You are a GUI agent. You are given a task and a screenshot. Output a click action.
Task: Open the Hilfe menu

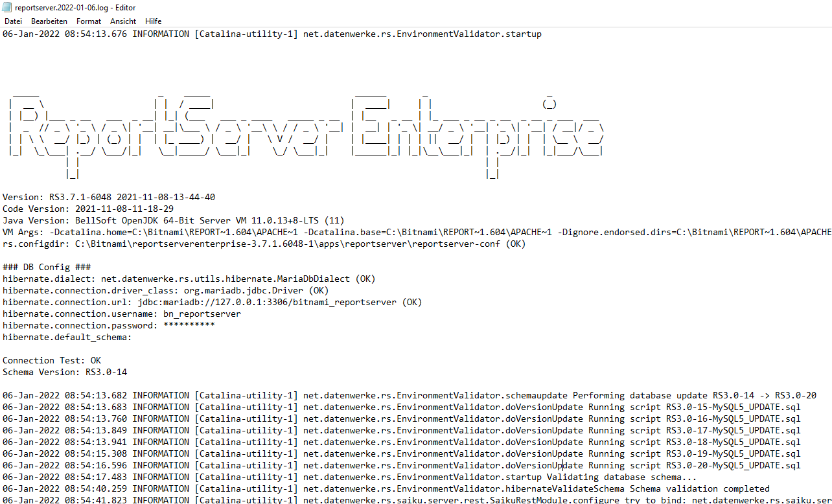(x=154, y=21)
